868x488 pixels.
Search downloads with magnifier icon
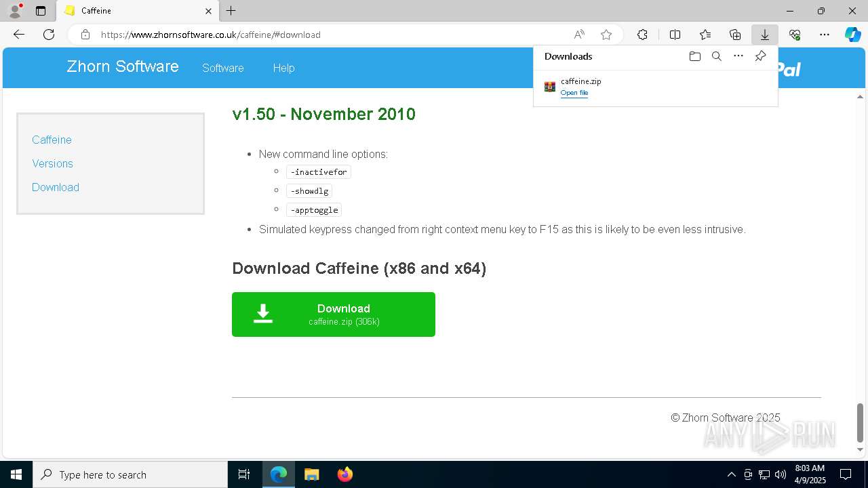tap(716, 56)
